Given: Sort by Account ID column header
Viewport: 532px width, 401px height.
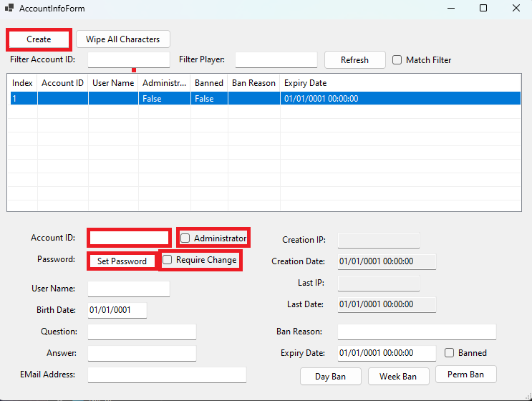Looking at the screenshot, I should pos(63,83).
